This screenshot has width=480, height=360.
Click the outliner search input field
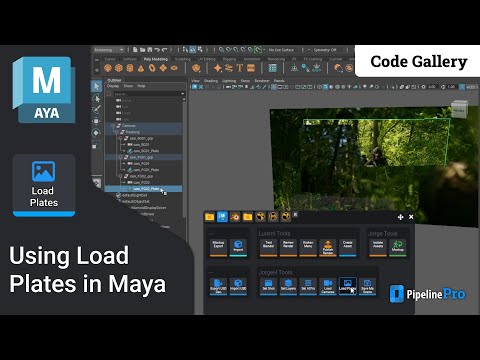146,94
